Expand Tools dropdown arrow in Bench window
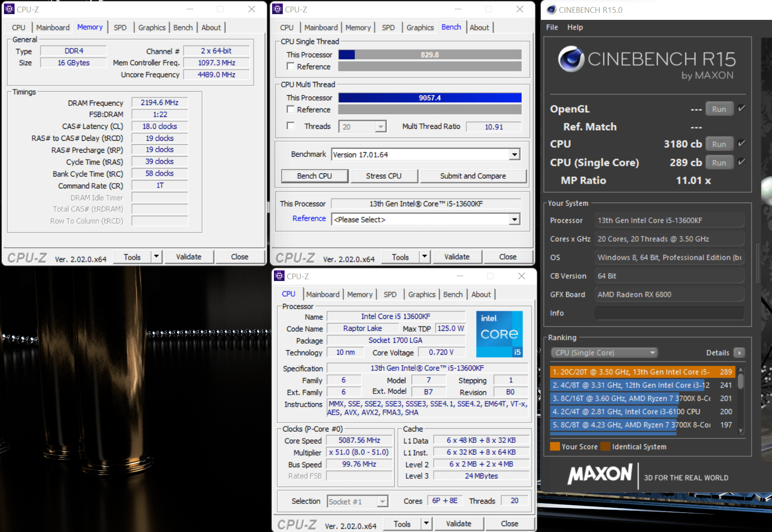This screenshot has height=532, width=772. point(424,256)
